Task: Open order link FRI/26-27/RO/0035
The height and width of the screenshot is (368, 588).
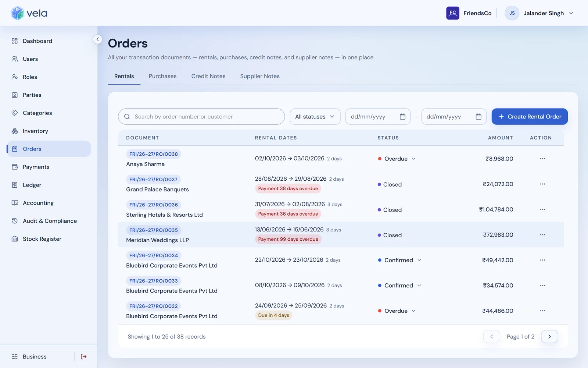Action: tap(154, 230)
